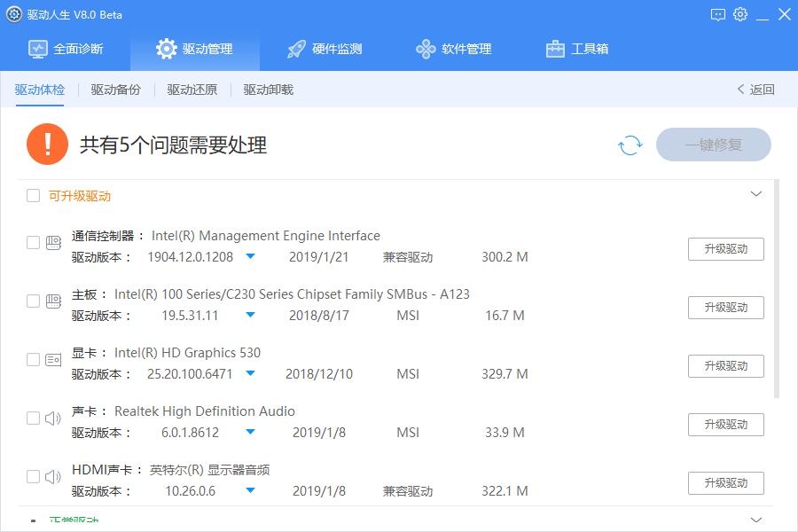
Task: Collapse the 可升级驱动 section chevron
Action: click(x=756, y=193)
